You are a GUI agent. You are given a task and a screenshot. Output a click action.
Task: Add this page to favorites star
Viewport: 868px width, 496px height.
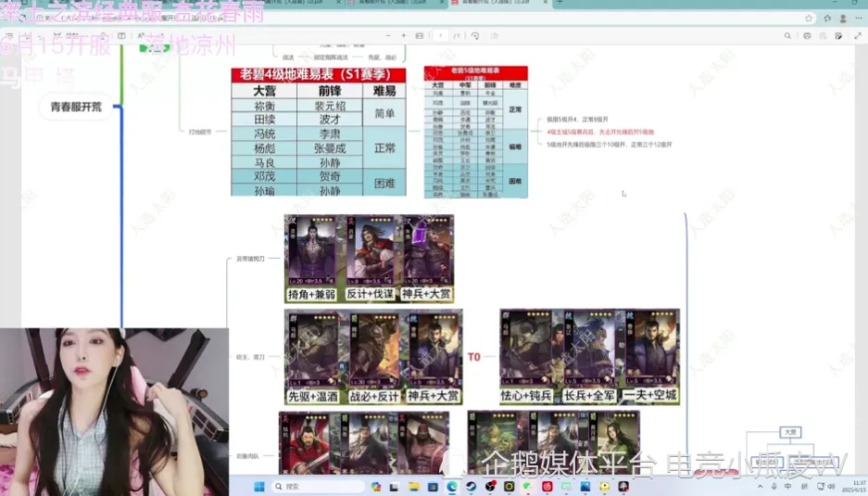(809, 19)
